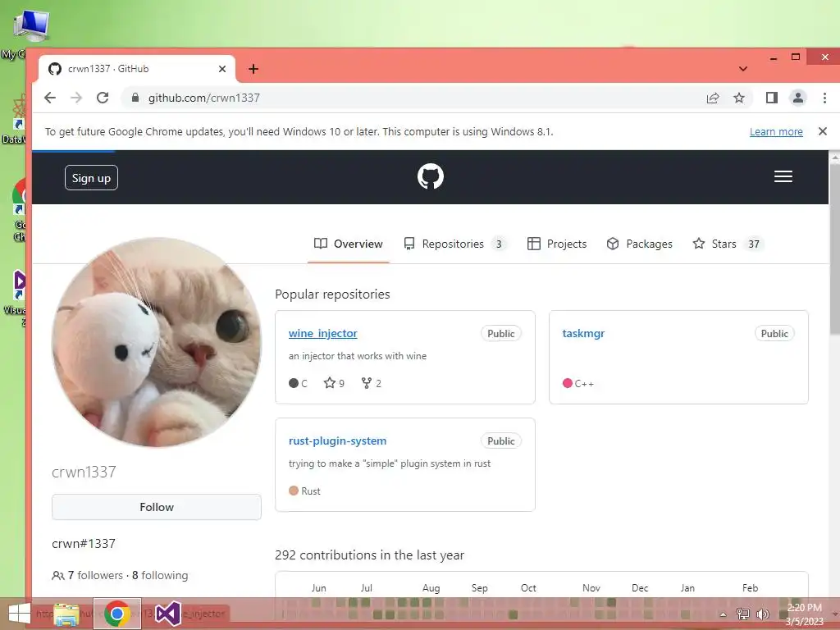Click the 7 followers link
This screenshot has width=840, height=630.
[95, 575]
